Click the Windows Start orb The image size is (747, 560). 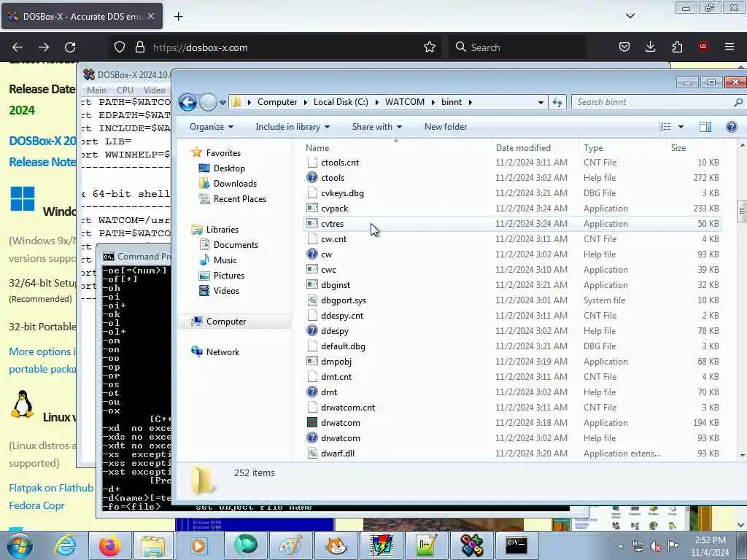click(x=19, y=545)
